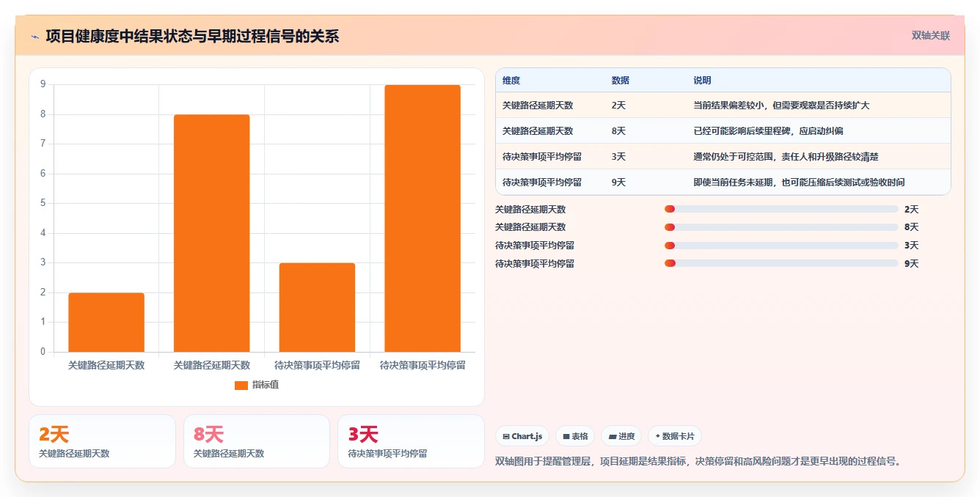Screen dimensions: 980x497
Task: Click 待决策事项平均停留 label of the 3天 progress bar
Action: [535, 246]
